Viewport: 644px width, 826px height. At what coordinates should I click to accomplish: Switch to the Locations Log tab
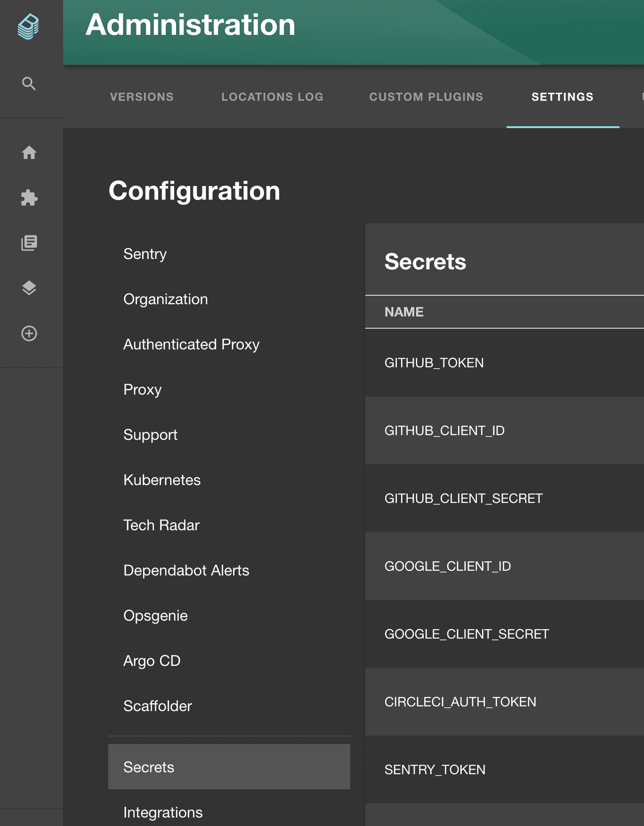coord(272,97)
